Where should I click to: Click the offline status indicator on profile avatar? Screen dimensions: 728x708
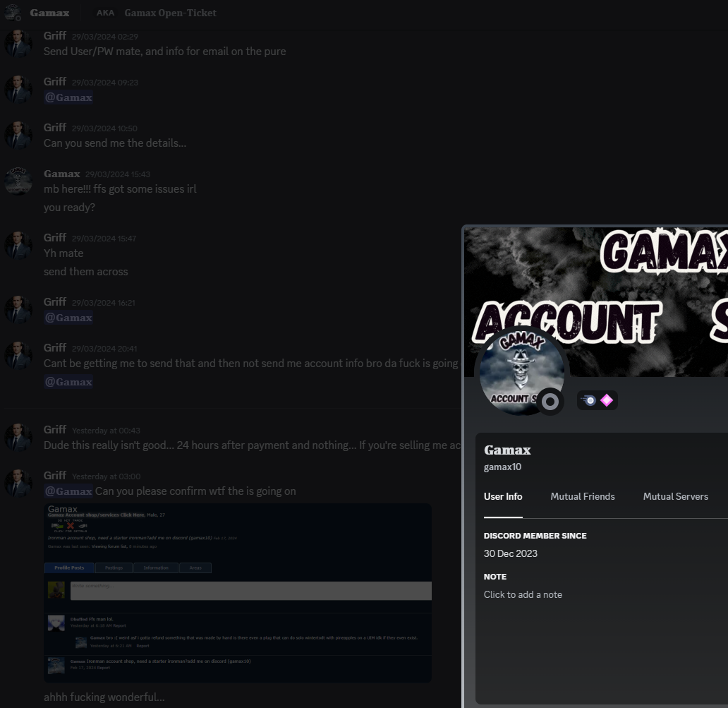click(x=550, y=402)
